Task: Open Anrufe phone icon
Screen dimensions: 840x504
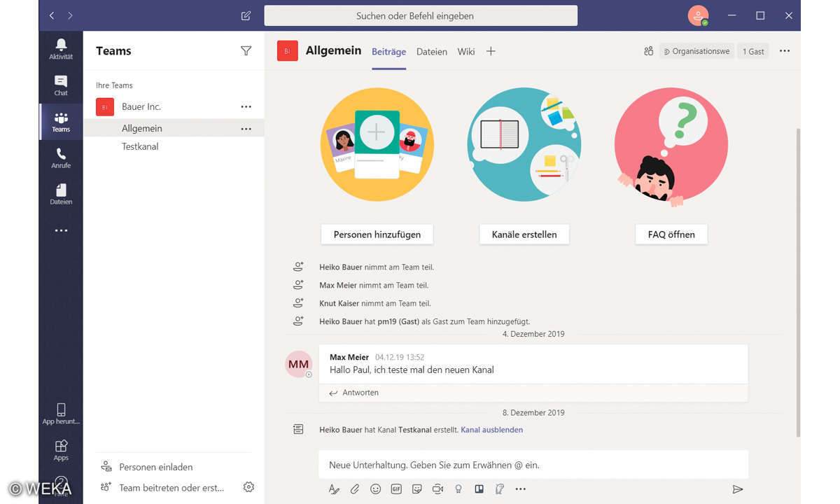Action: pyautogui.click(x=61, y=158)
